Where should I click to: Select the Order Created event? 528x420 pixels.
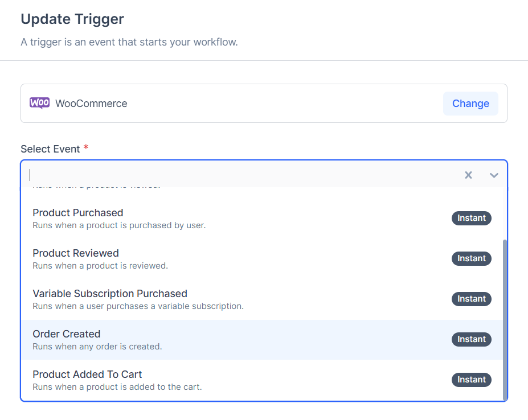pyautogui.click(x=261, y=340)
